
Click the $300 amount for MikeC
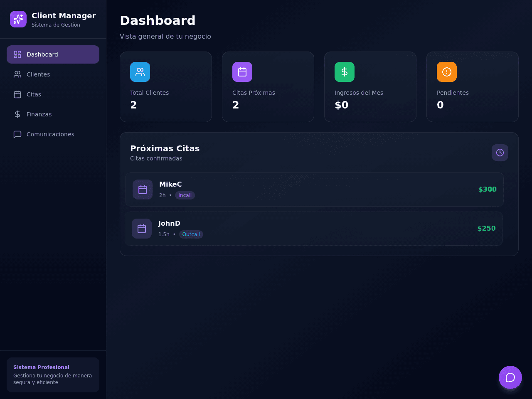pos(488,190)
